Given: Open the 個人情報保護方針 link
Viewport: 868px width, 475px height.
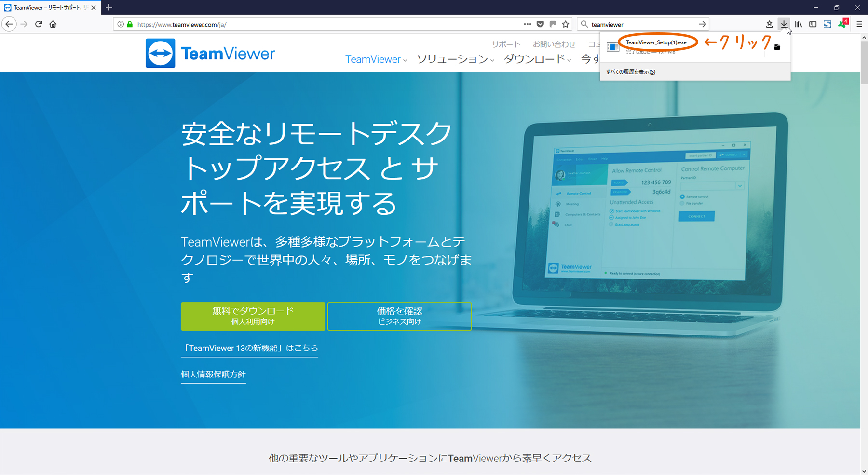Looking at the screenshot, I should point(213,375).
